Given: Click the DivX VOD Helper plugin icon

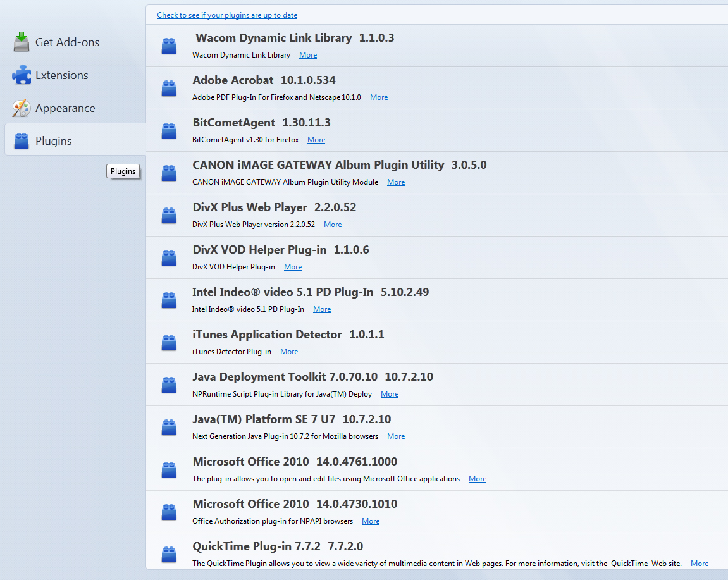Looking at the screenshot, I should tap(168, 257).
